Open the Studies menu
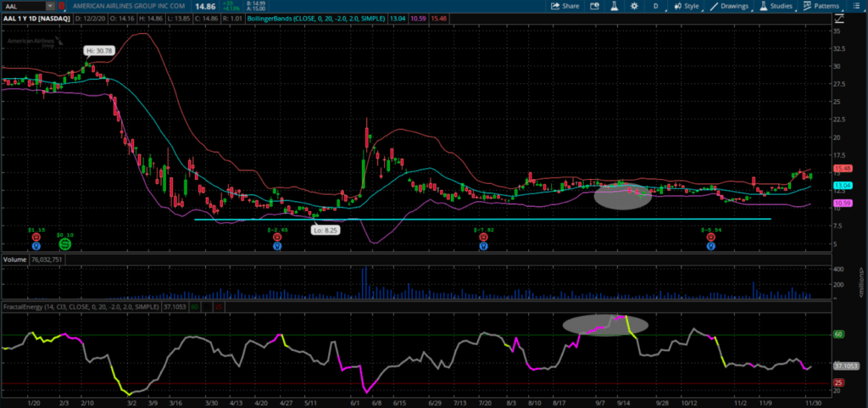The height and width of the screenshot is (408, 868). [776, 6]
